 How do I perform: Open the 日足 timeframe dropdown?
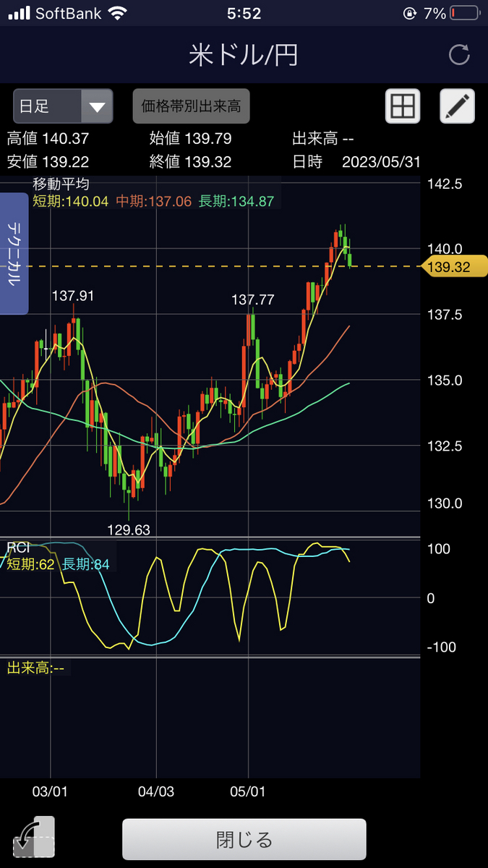[63, 107]
